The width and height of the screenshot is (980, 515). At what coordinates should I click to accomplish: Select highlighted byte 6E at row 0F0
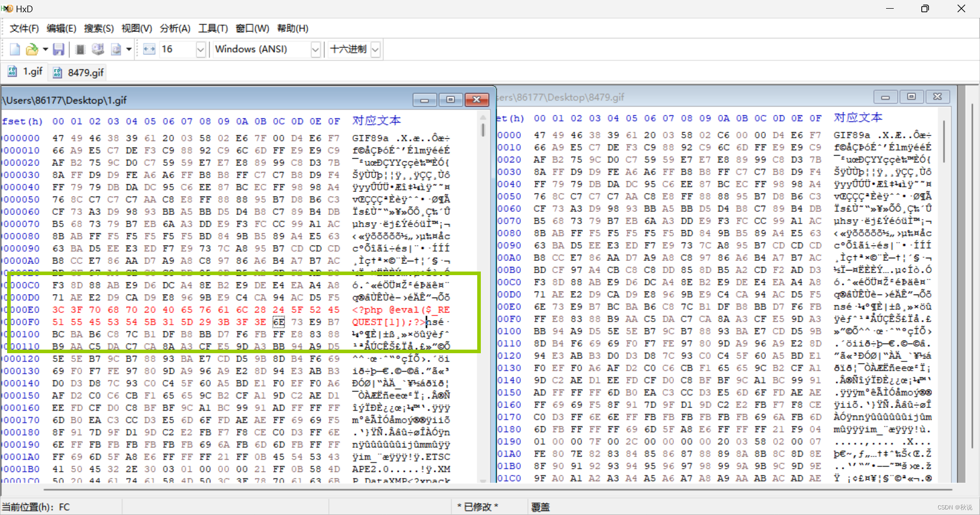pos(279,322)
